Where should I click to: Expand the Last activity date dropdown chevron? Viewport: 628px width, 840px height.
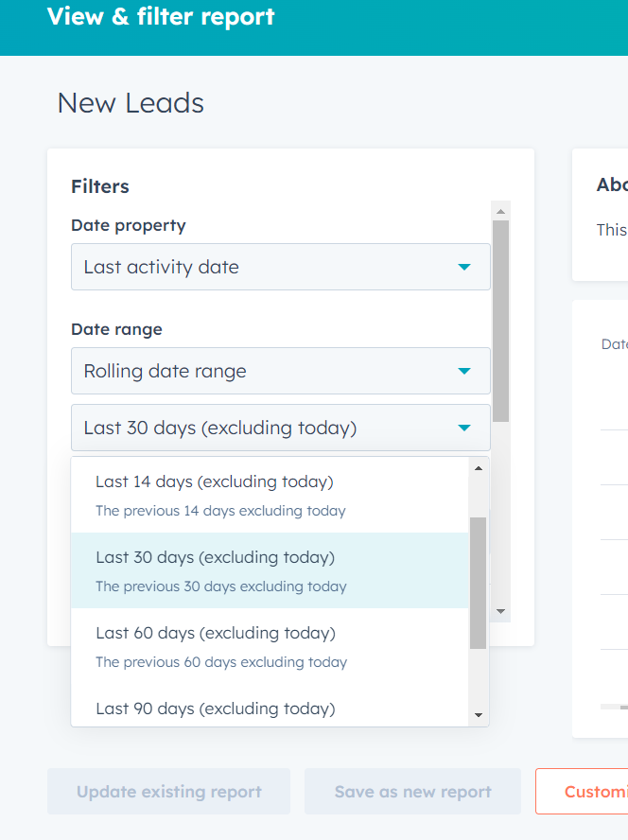coord(464,267)
